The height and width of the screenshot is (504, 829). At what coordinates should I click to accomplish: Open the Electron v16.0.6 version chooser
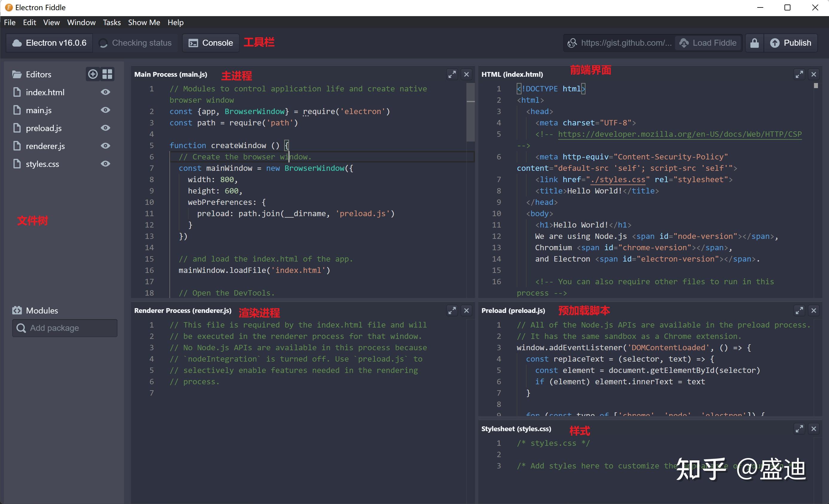pos(49,43)
